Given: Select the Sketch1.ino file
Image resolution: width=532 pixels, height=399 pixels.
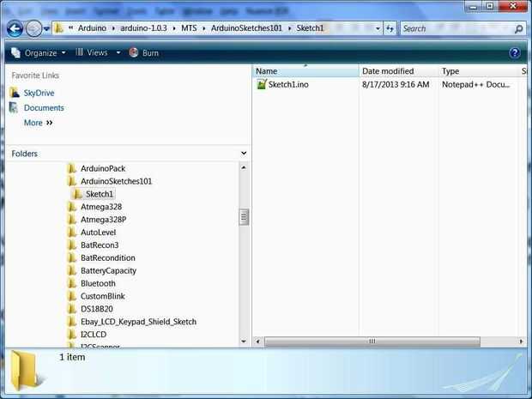Looking at the screenshot, I should point(288,84).
